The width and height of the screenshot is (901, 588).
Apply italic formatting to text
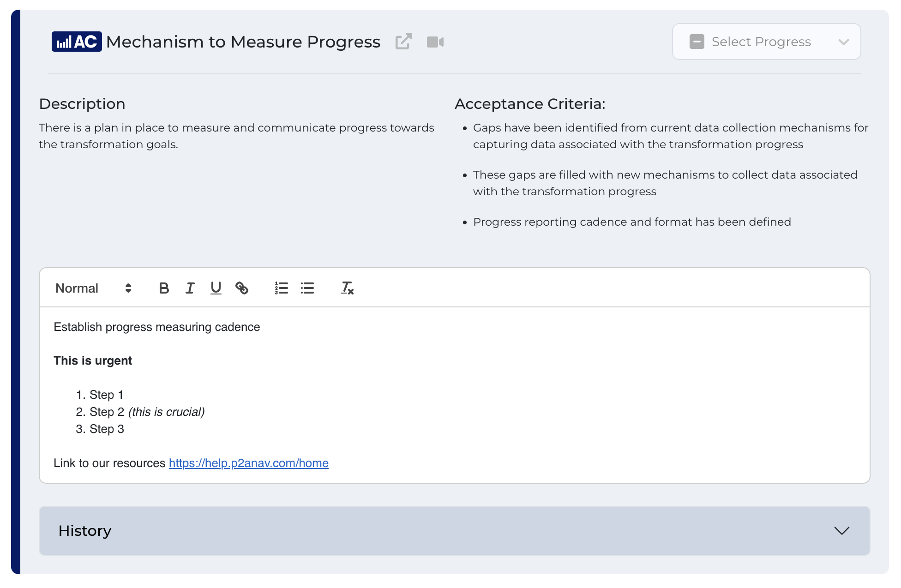coord(190,288)
